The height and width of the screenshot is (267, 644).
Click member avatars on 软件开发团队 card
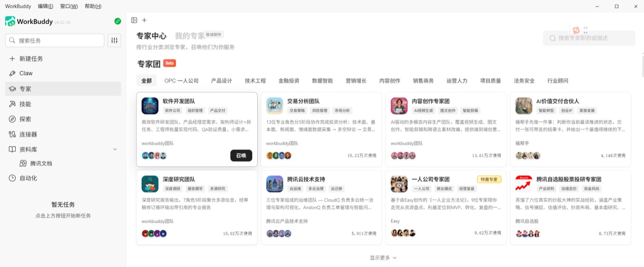[x=154, y=156]
